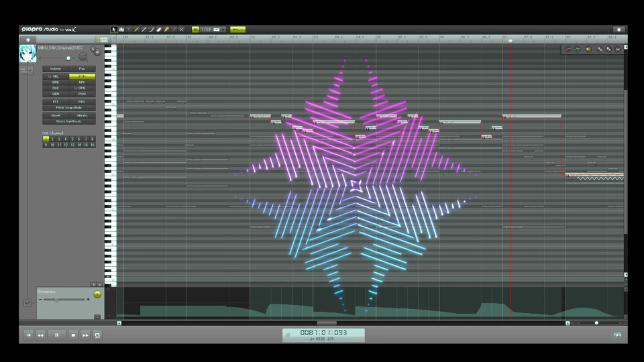
Task: Select the Volume parameter tab
Action: [56, 68]
